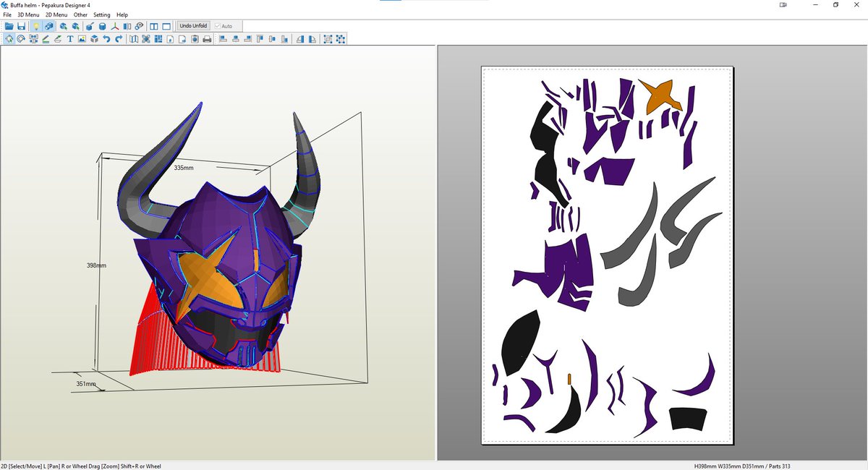Viewport: 868px width, 470px height.
Task: Select the Rotate parts tool
Action: click(21, 38)
